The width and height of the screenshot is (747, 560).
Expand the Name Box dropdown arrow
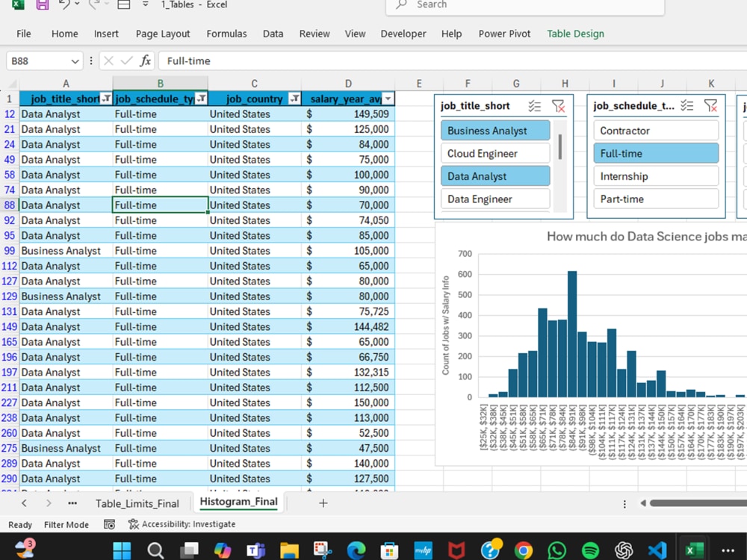(x=75, y=61)
